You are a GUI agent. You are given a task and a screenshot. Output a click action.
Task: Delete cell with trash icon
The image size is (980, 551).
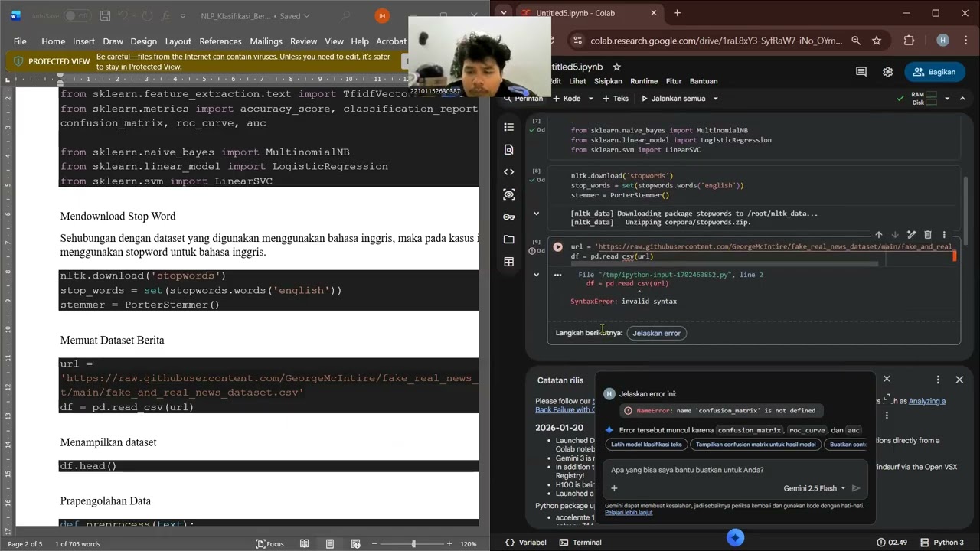pos(927,235)
